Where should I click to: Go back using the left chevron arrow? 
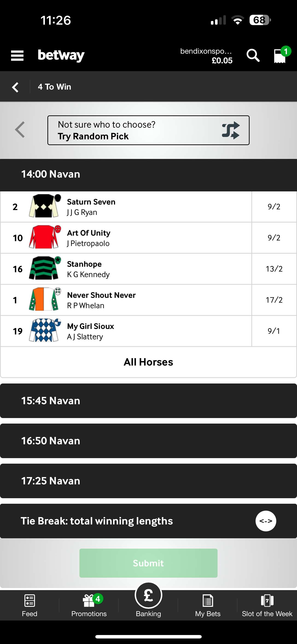click(x=15, y=87)
